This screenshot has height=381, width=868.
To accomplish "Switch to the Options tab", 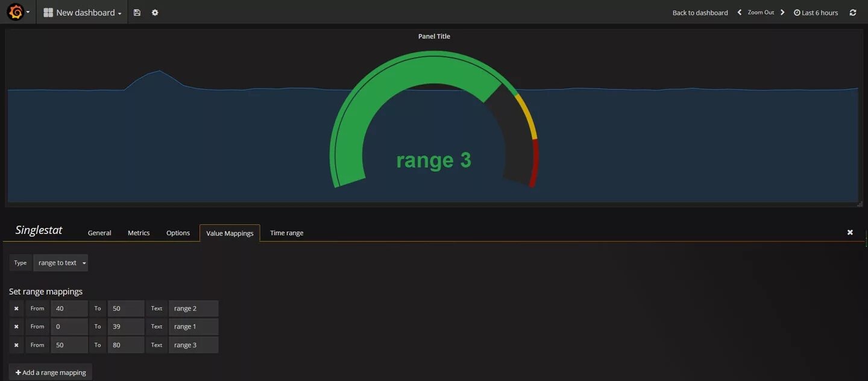I will pyautogui.click(x=178, y=233).
